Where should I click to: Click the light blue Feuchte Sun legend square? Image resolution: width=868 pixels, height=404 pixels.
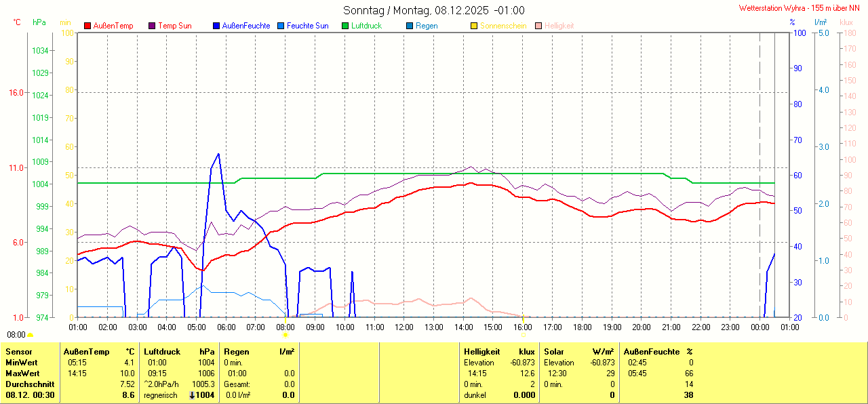pyautogui.click(x=281, y=26)
